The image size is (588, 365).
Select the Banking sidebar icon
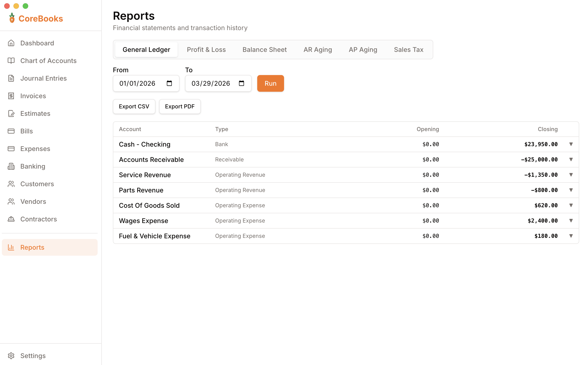click(11, 166)
